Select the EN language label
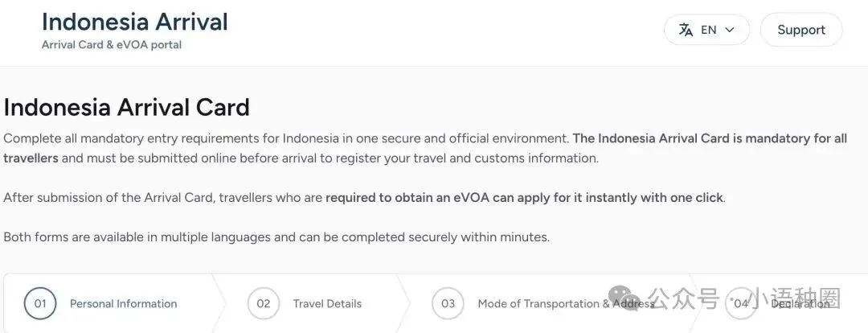Image resolution: width=868 pixels, height=333 pixels. [709, 30]
